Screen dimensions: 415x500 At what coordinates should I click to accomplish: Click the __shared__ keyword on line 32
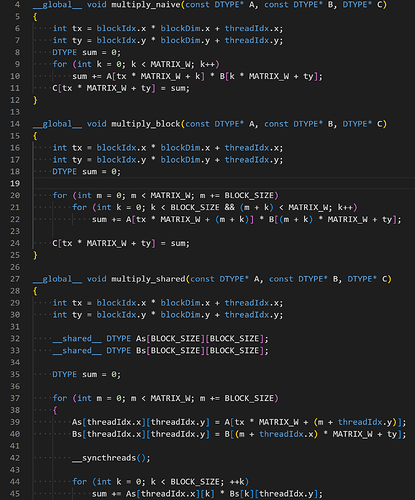[77, 339]
